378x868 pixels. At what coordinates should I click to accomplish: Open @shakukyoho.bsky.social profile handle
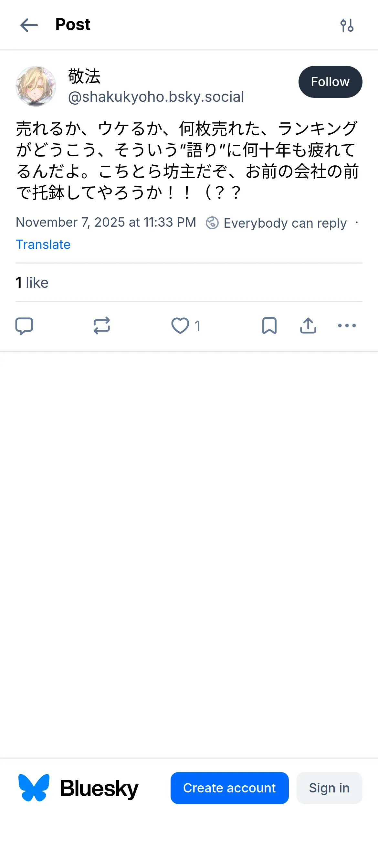tap(156, 97)
